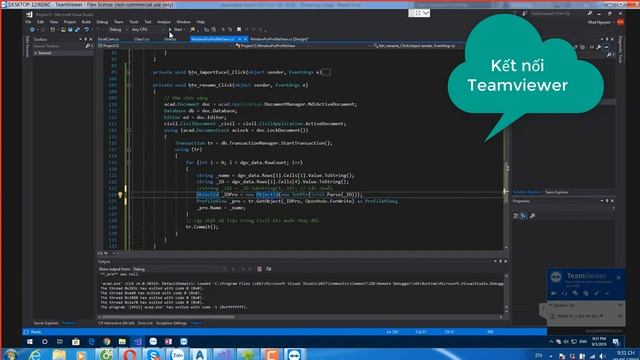Toggle Categorized view in Properties panel
640x360 pixels.
tap(516, 216)
